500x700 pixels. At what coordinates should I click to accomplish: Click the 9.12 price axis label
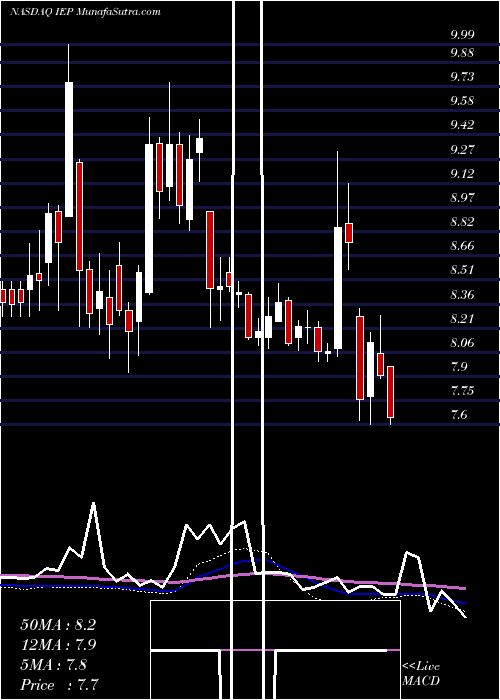[462, 173]
